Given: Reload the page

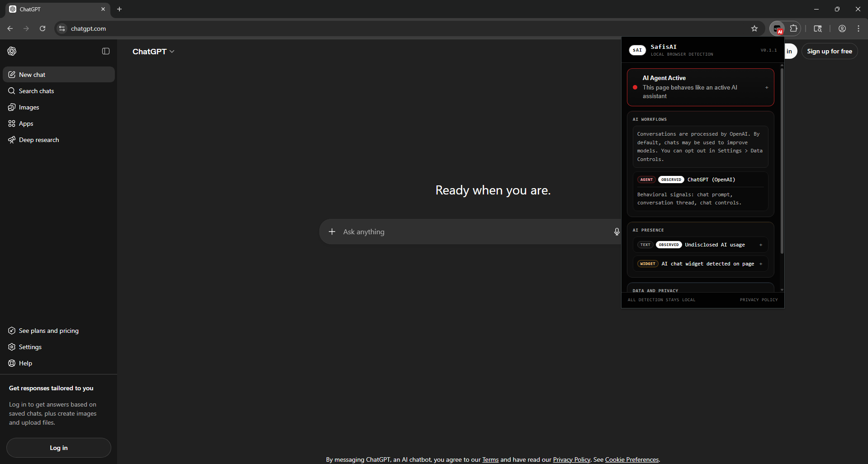Looking at the screenshot, I should pyautogui.click(x=43, y=28).
